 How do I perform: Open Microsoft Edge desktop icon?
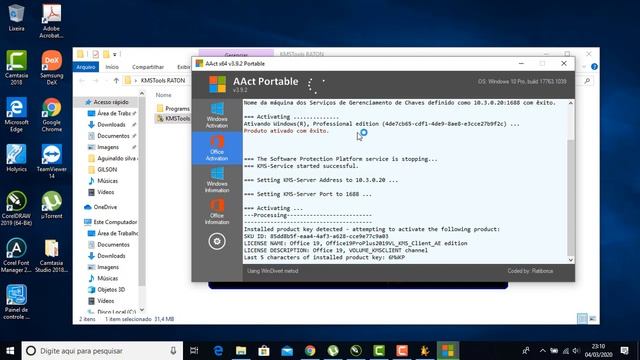16,115
